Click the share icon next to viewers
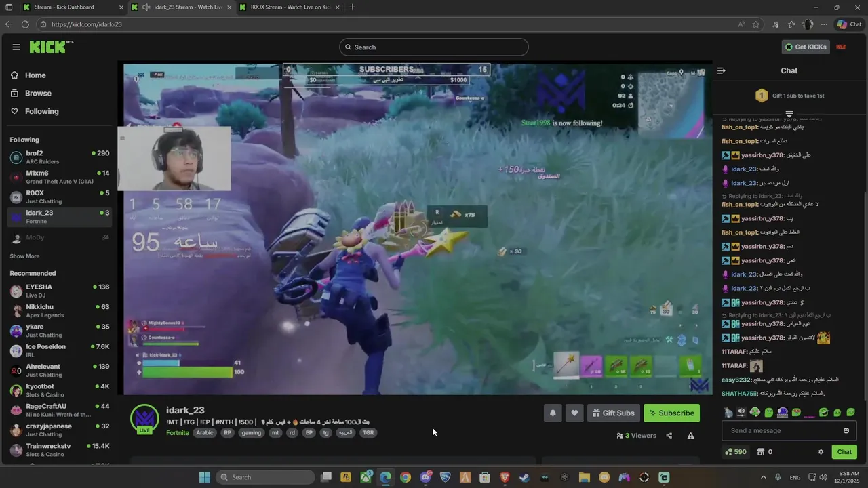Screen dimensions: 868x488 point(669,436)
